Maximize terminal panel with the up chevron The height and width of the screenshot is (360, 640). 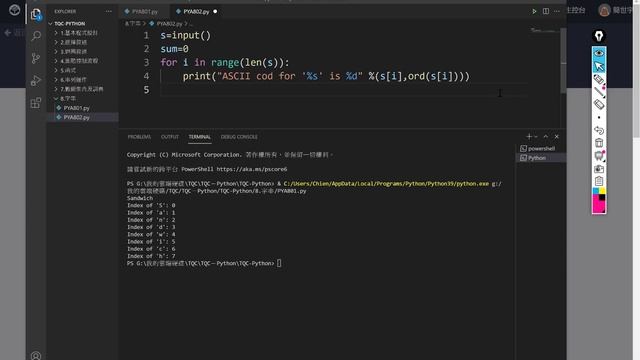point(546,137)
